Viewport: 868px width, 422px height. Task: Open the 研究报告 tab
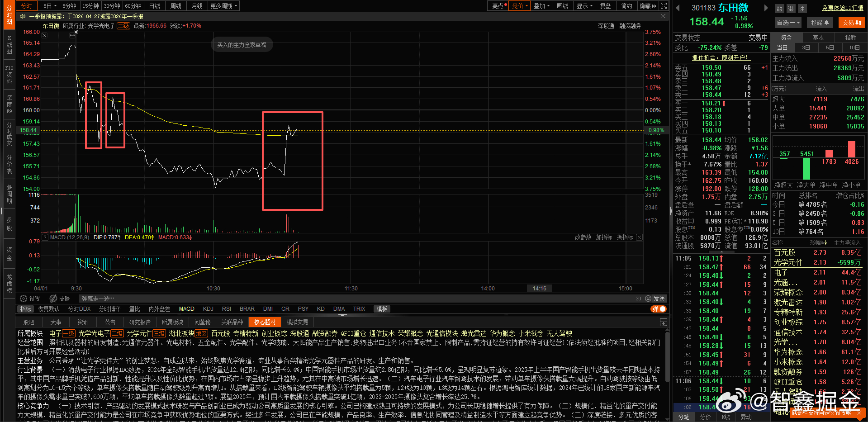(x=140, y=322)
